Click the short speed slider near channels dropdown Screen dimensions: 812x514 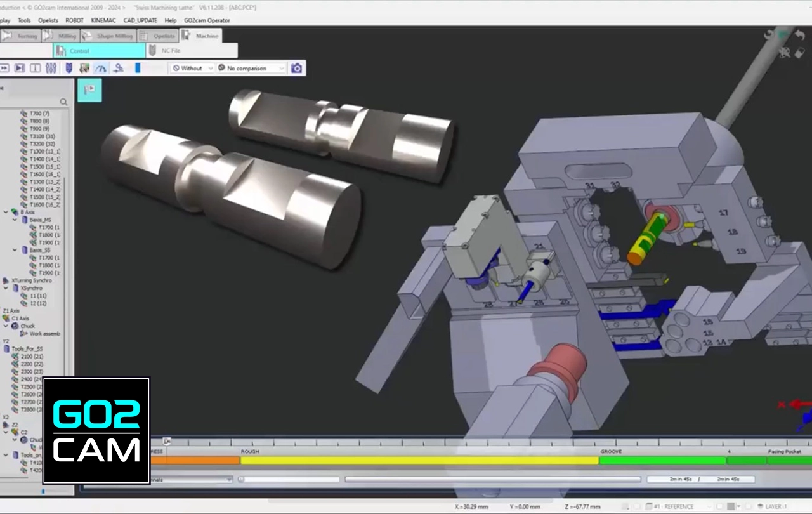[x=288, y=479]
